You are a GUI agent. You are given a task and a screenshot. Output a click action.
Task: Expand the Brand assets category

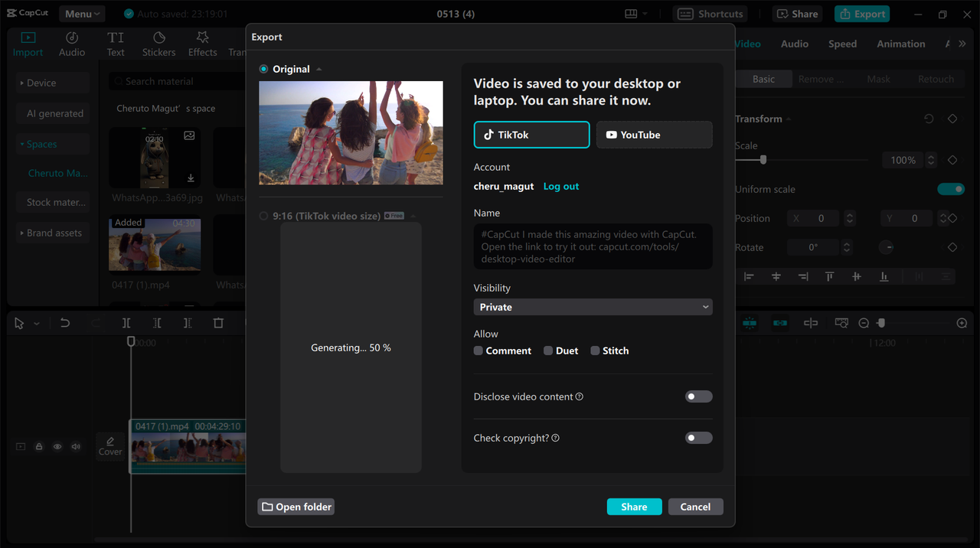(x=53, y=233)
